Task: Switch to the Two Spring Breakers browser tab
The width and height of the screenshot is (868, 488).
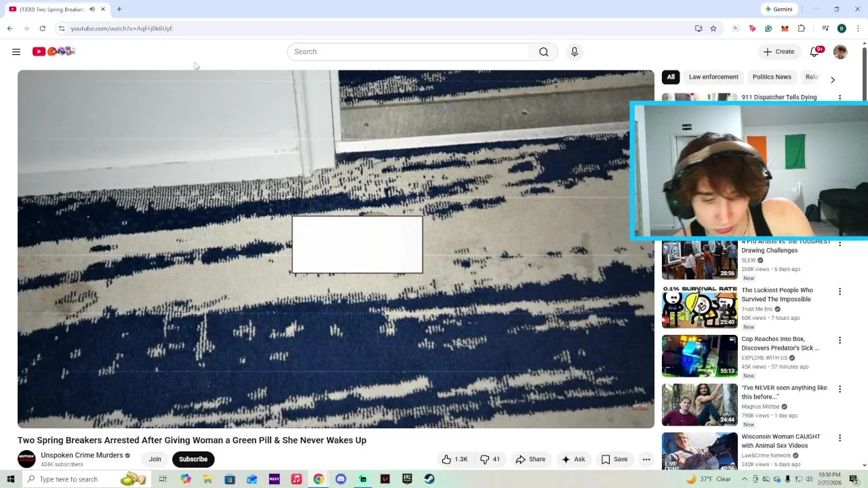Action: pyautogui.click(x=52, y=9)
